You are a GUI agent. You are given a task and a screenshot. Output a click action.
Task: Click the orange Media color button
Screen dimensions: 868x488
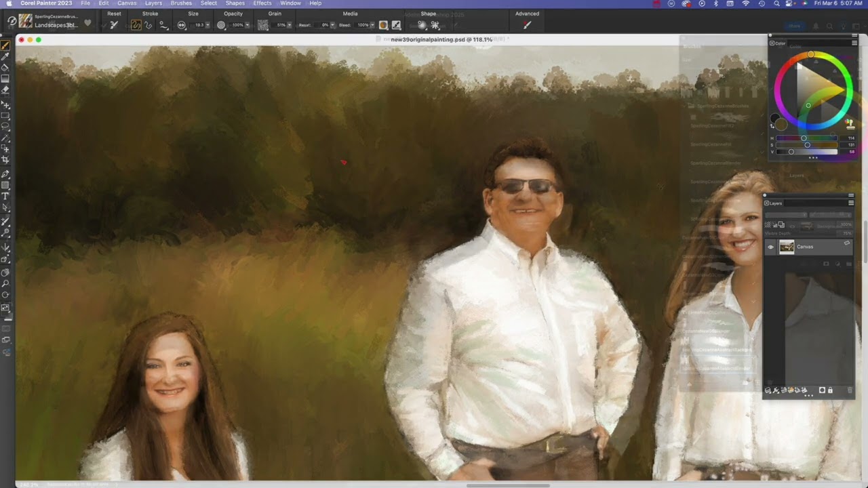click(383, 25)
